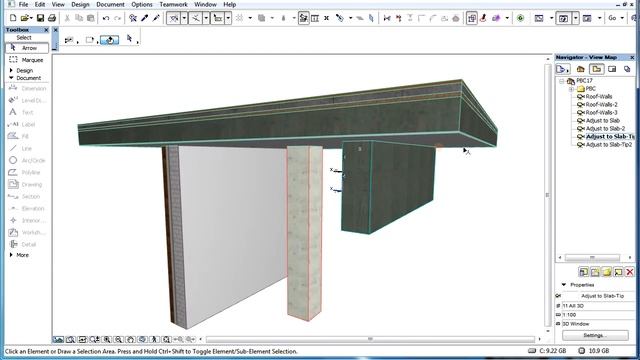Click the Go button in toolbar
Image resolution: width=640 pixels, height=360 pixels.
[x=612, y=18]
